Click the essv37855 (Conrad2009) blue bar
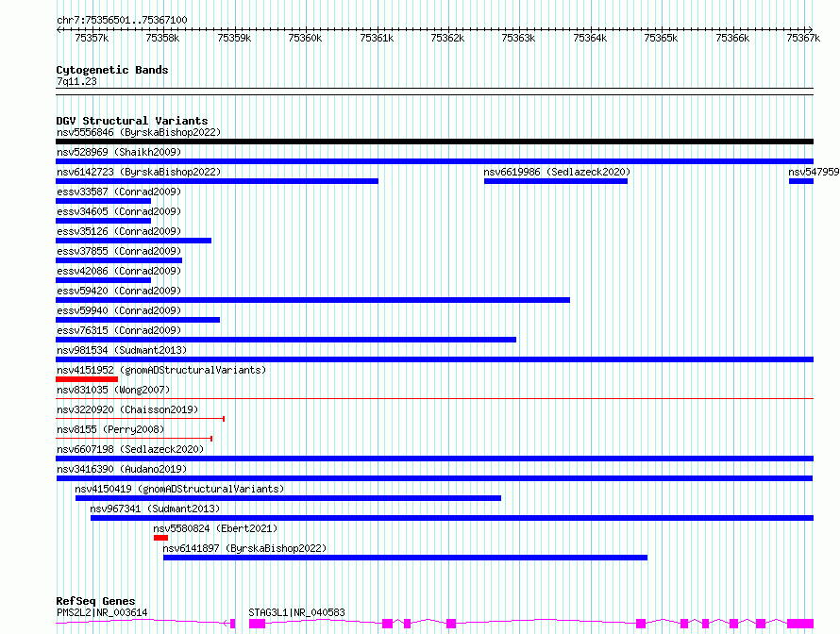 [x=119, y=260]
